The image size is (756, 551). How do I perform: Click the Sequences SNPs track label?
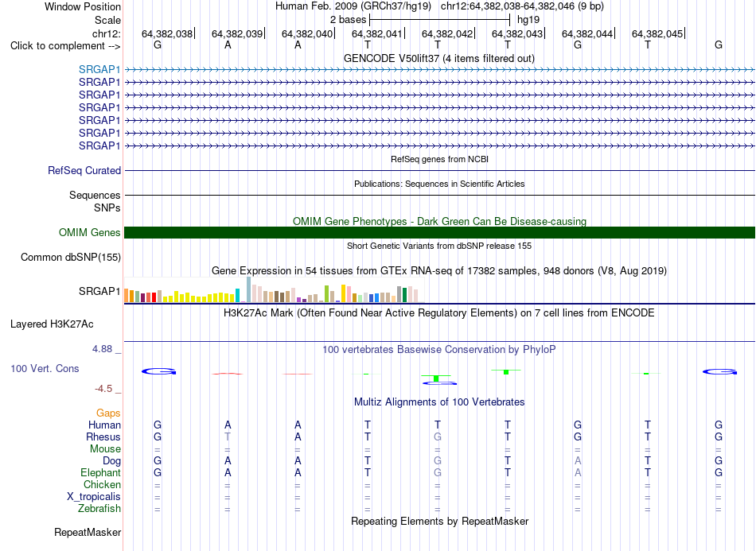pyautogui.click(x=95, y=201)
